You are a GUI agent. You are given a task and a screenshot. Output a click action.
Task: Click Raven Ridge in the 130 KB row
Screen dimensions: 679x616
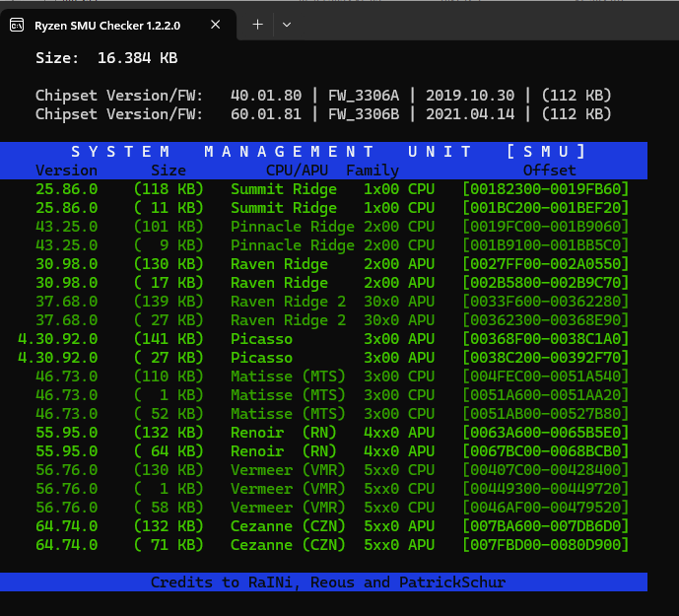tap(279, 264)
